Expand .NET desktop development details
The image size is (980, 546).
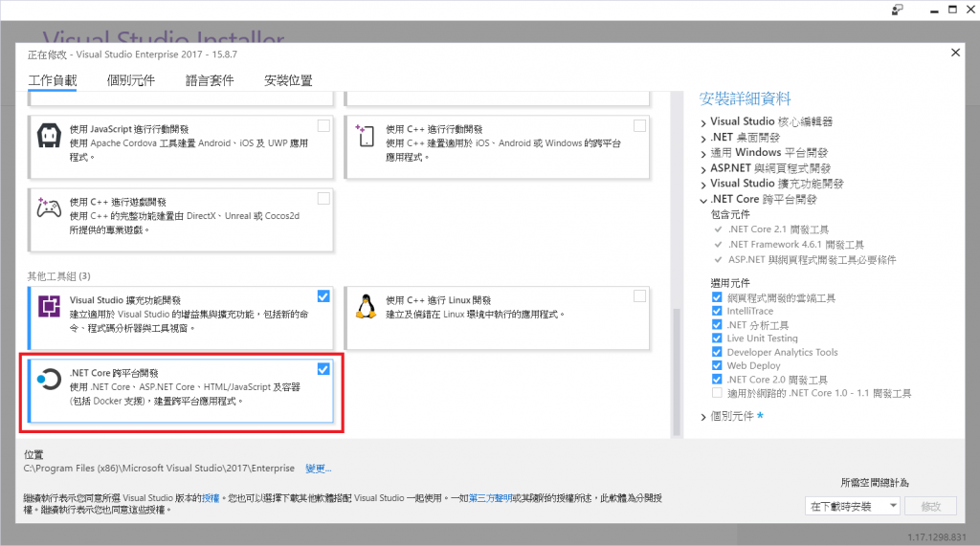[703, 138]
